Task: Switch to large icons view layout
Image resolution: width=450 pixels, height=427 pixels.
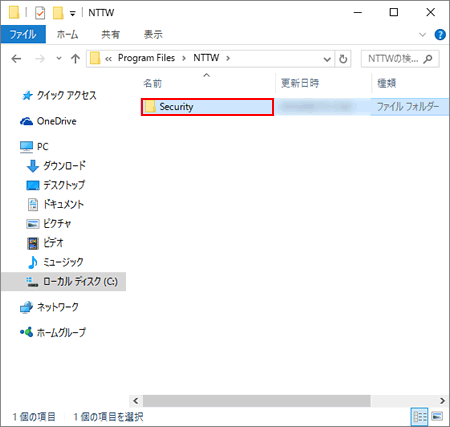Action: [x=437, y=416]
